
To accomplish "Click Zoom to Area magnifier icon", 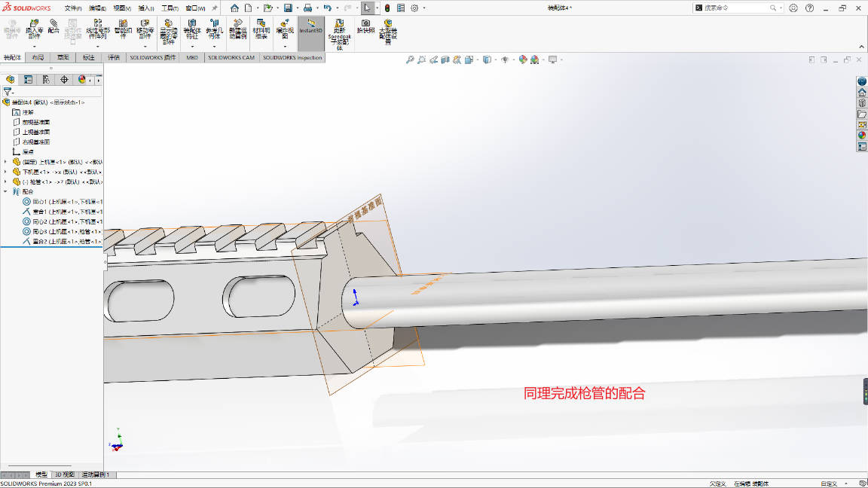I will tap(422, 59).
